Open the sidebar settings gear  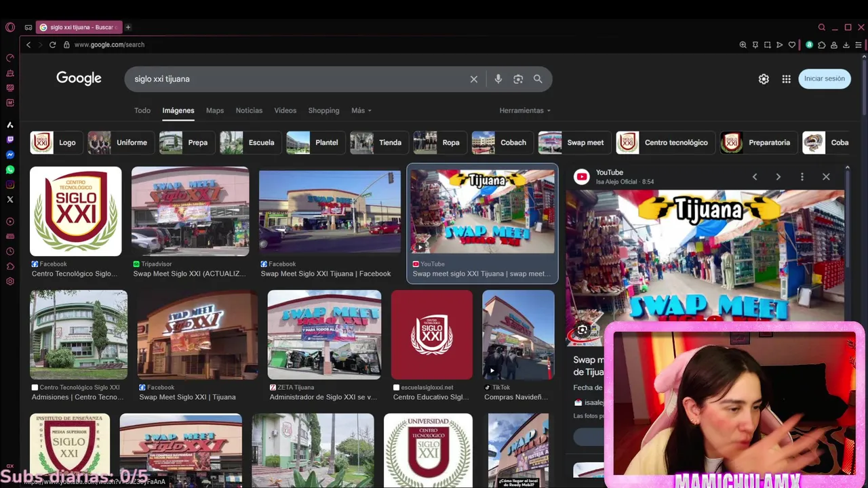coord(9,281)
